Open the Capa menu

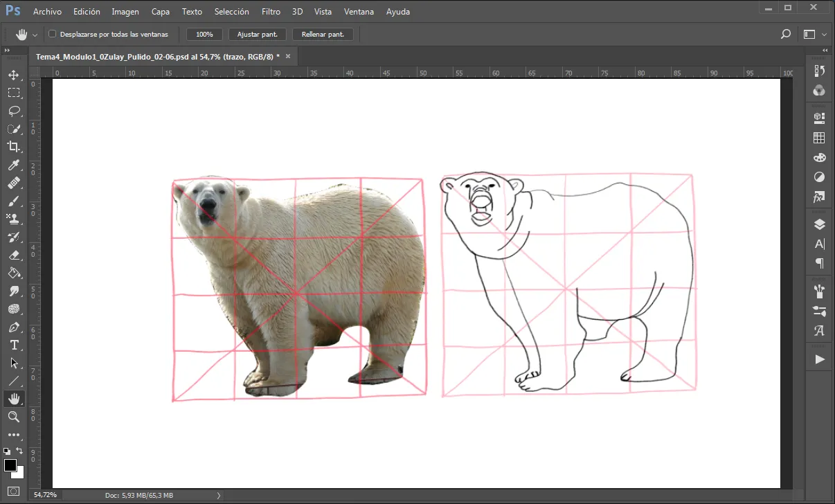[161, 12]
